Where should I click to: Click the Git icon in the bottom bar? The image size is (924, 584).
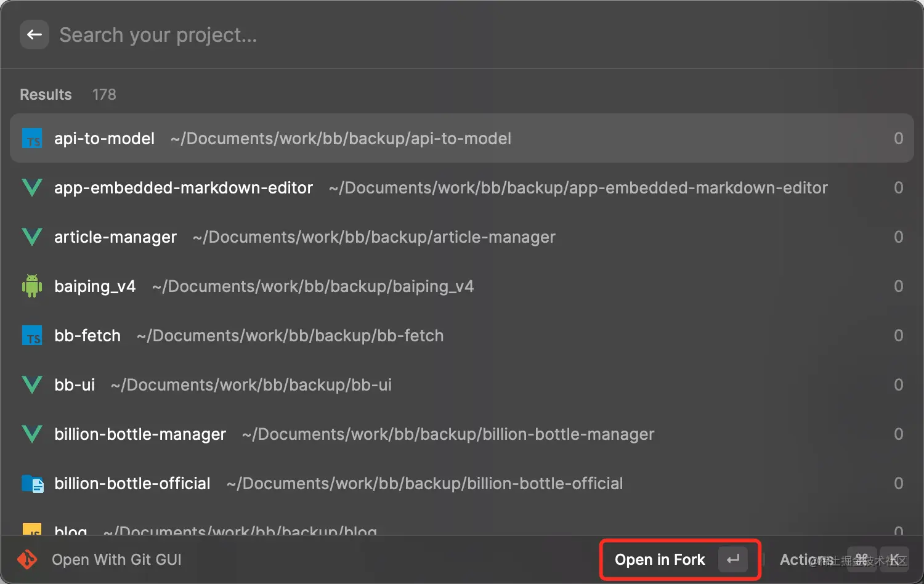(x=27, y=559)
